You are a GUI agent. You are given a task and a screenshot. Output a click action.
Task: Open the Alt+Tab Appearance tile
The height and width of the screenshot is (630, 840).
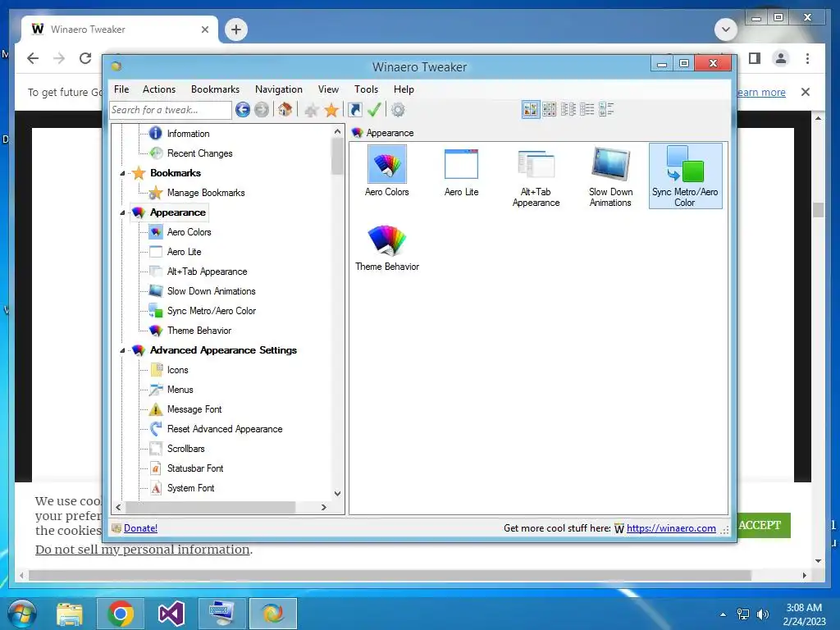(536, 177)
